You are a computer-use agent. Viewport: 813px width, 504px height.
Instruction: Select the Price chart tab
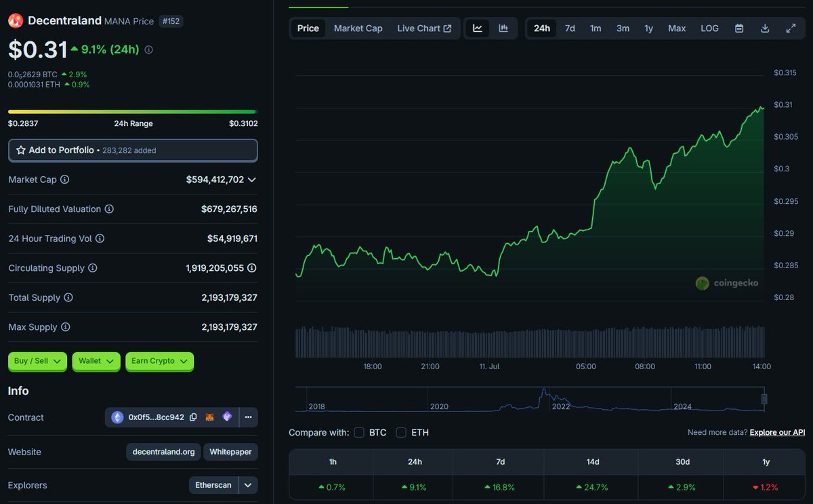coord(308,28)
